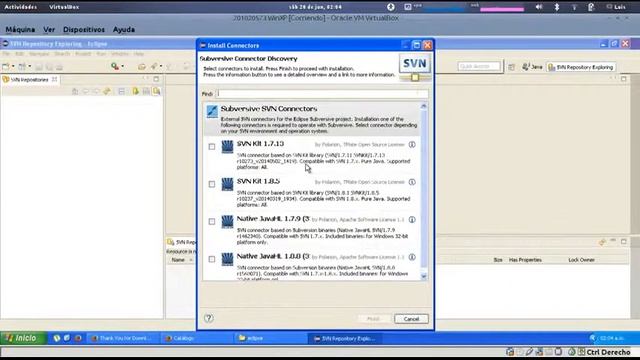The height and width of the screenshot is (360, 640).
Task: Click the greyed Finish button
Action: [373, 319]
